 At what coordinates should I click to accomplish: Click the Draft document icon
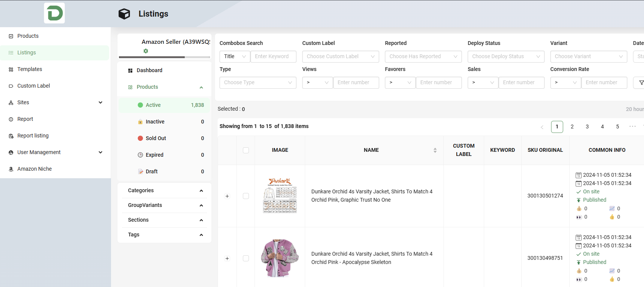tap(141, 171)
